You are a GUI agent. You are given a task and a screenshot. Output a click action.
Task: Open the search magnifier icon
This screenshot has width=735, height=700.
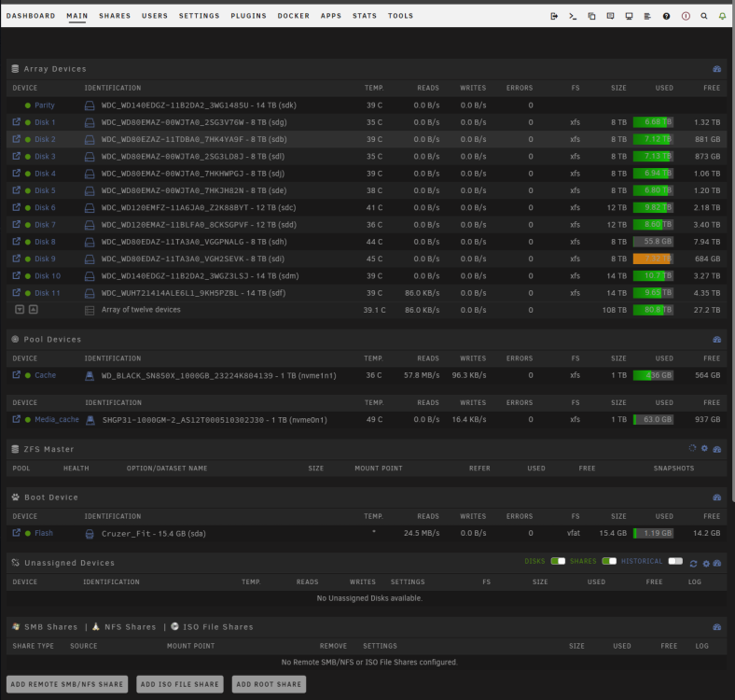[704, 16]
